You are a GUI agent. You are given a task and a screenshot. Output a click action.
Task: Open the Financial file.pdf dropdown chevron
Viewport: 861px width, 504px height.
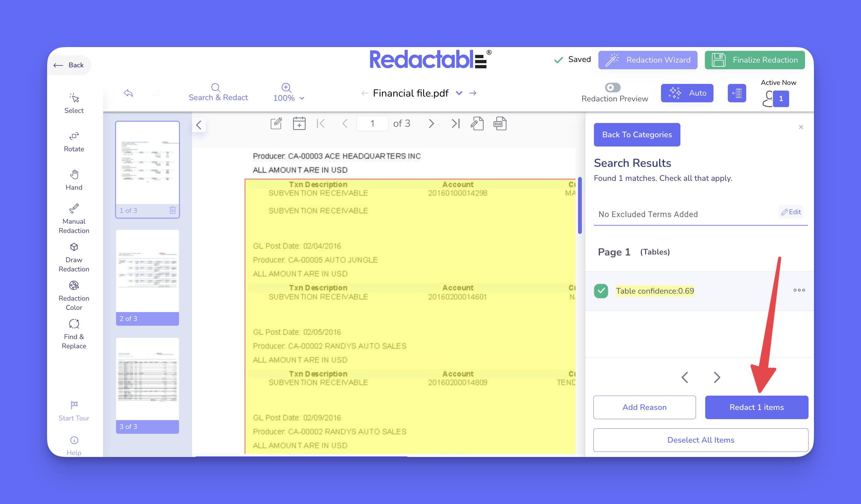click(x=459, y=93)
